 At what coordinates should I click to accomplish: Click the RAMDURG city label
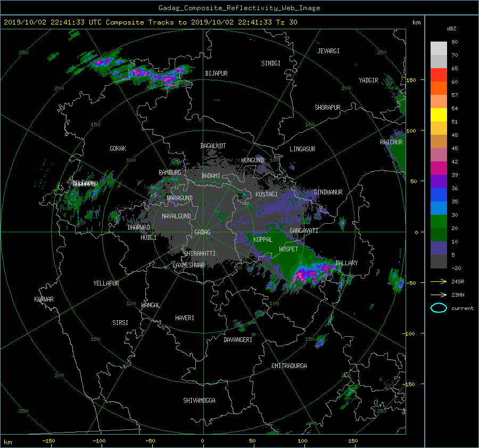(170, 173)
